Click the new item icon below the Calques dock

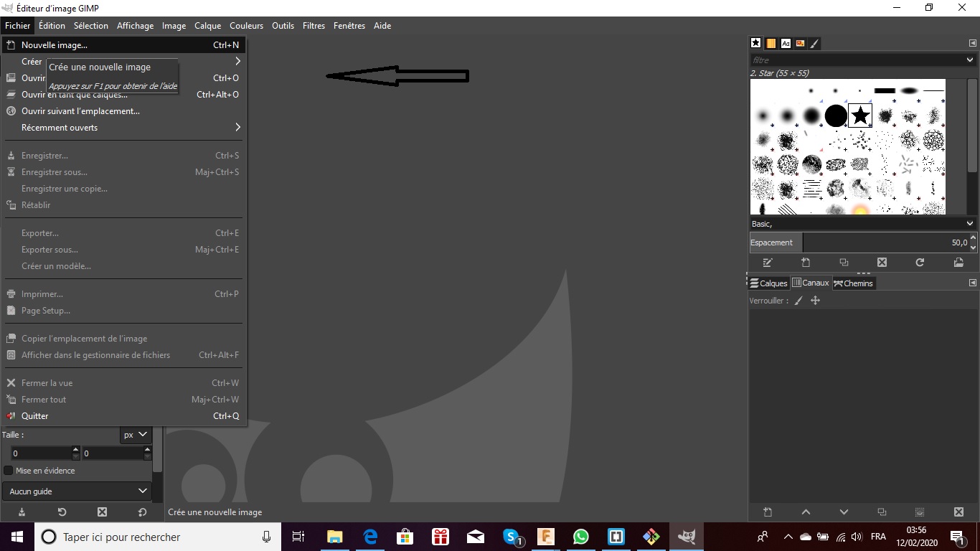tap(768, 512)
